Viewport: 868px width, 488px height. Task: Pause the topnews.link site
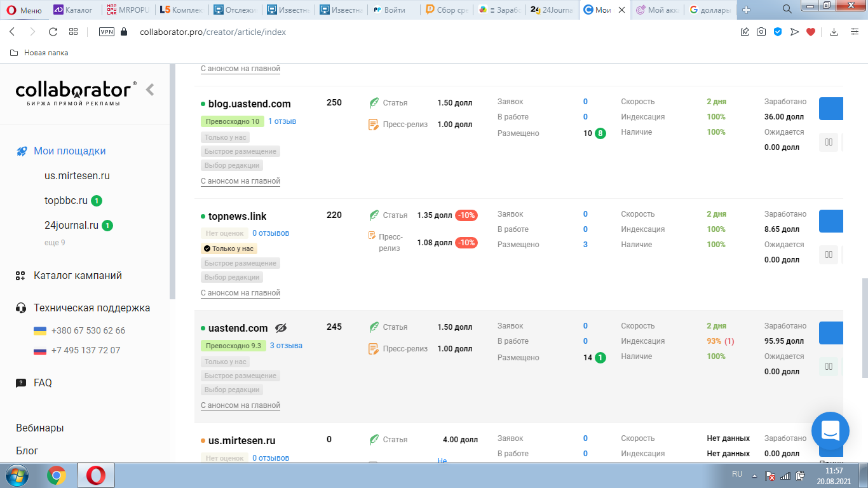pyautogui.click(x=829, y=255)
